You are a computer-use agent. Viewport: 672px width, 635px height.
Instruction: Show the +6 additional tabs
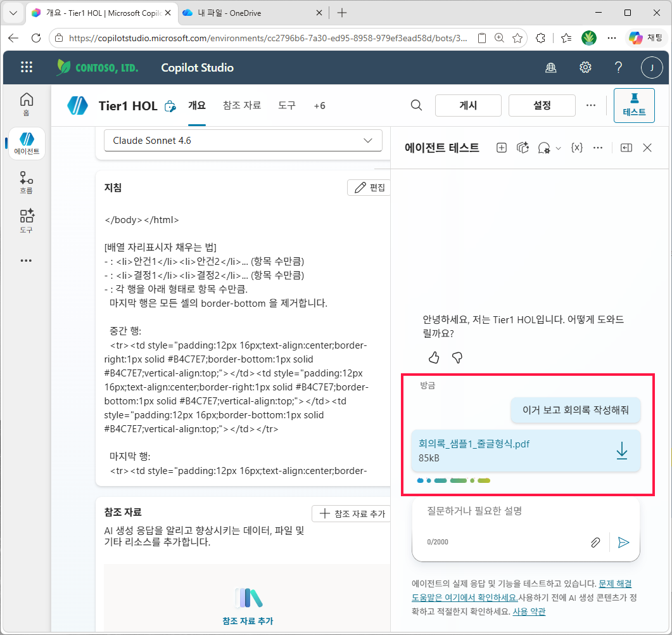point(319,106)
